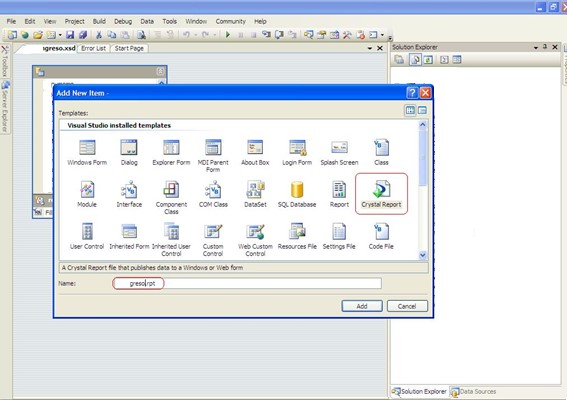Click the Open File folder icon
This screenshot has height=400, width=567.
click(x=38, y=35)
